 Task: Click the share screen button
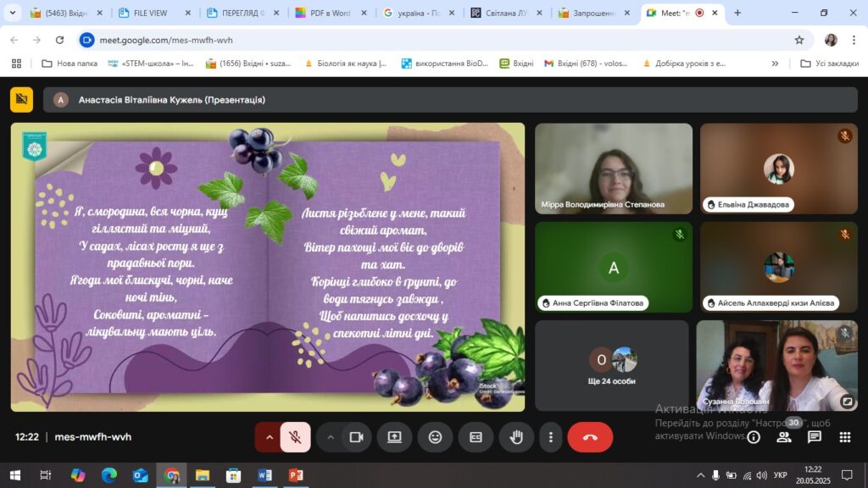[394, 437]
